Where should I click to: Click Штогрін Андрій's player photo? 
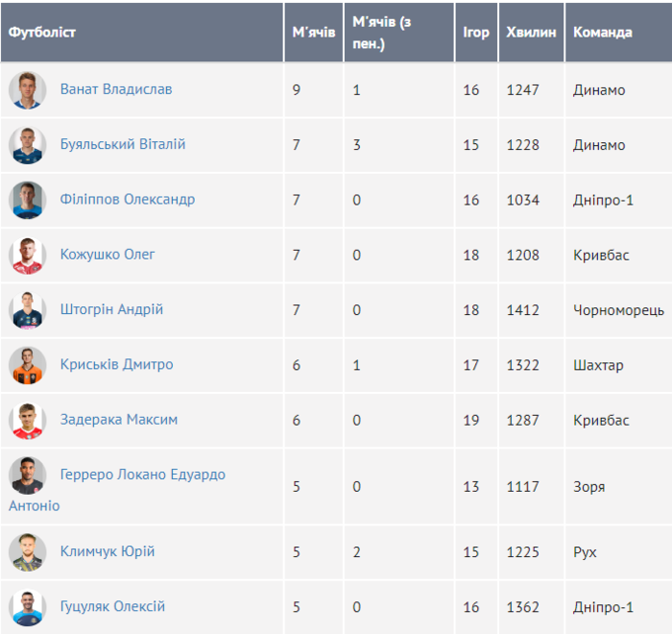click(x=28, y=310)
